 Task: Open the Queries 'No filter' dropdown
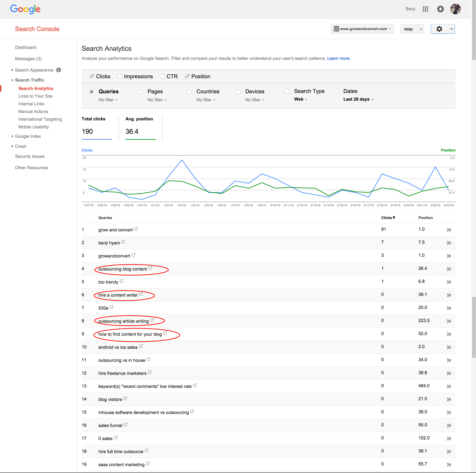coord(108,100)
